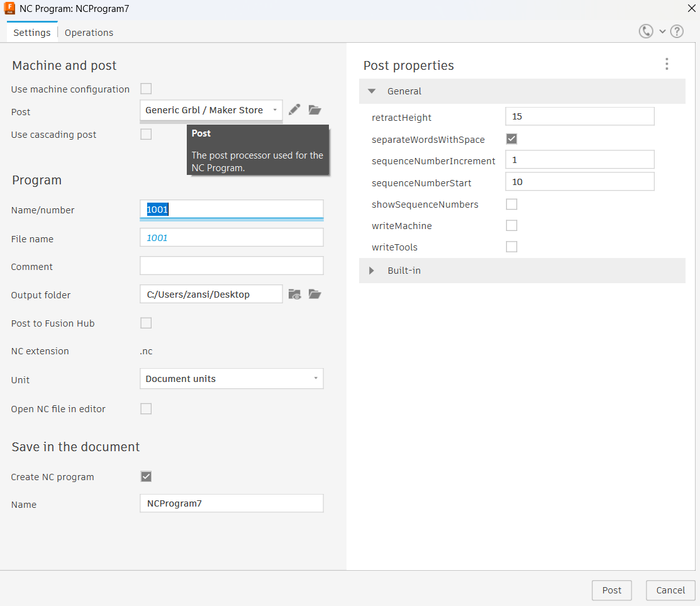
Task: Click the NC extension label
Action: coord(40,351)
